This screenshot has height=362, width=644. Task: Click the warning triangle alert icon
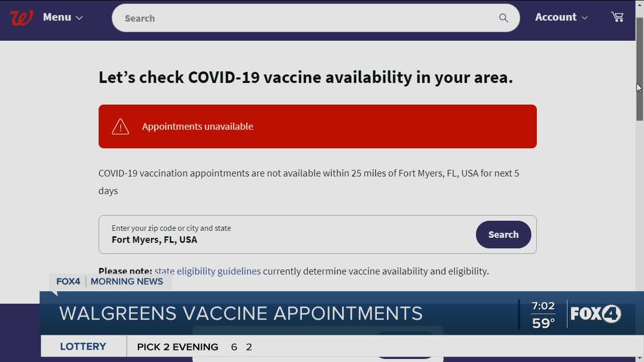(120, 126)
